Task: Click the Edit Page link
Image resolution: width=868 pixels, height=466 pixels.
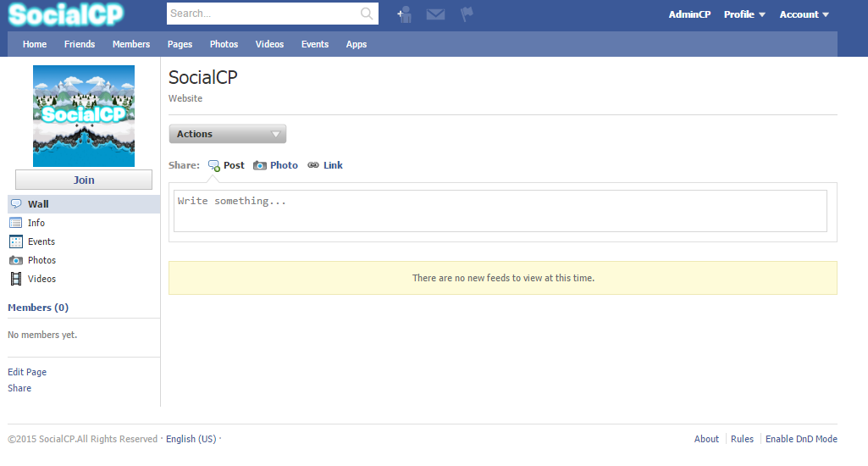Action: coord(27,372)
